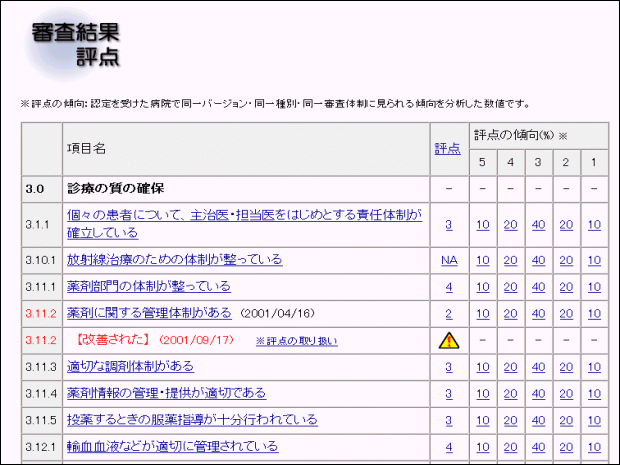The height and width of the screenshot is (465, 620).
Task: Click score 2 for row 3.11.2
Action: (449, 313)
